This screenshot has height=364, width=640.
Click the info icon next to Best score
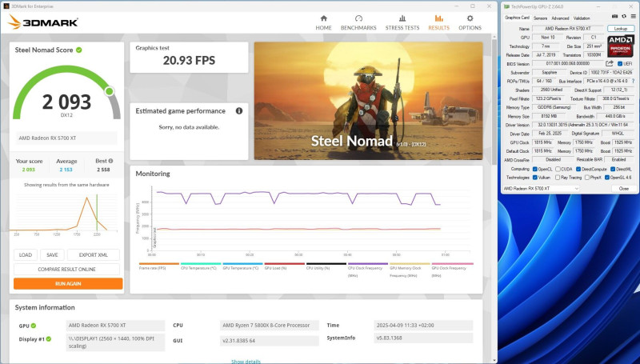coord(110,161)
